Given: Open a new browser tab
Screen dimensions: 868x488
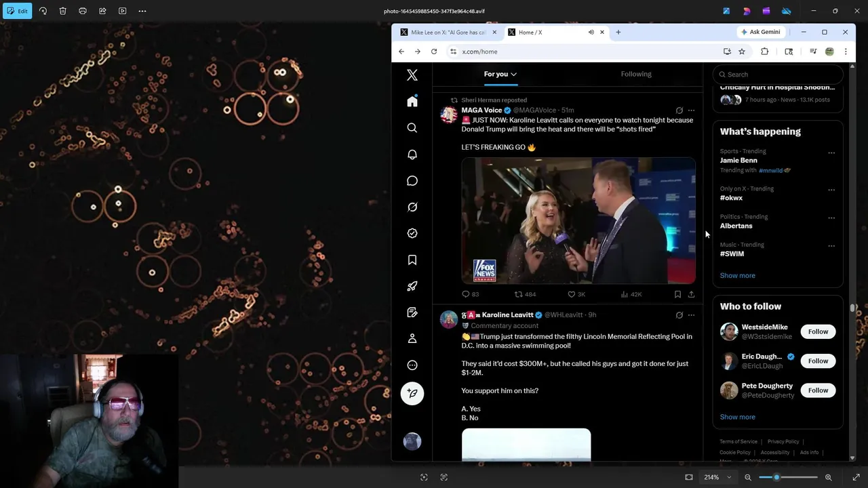Looking at the screenshot, I should (618, 32).
